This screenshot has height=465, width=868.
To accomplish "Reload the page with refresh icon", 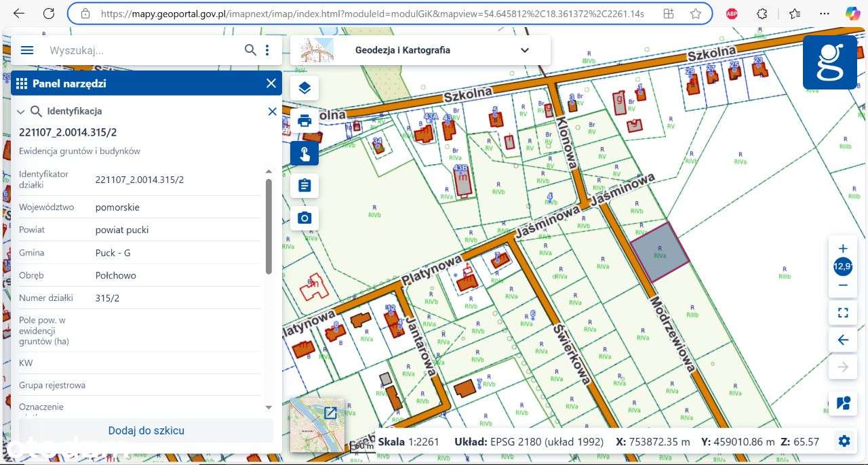I will 49,14.
